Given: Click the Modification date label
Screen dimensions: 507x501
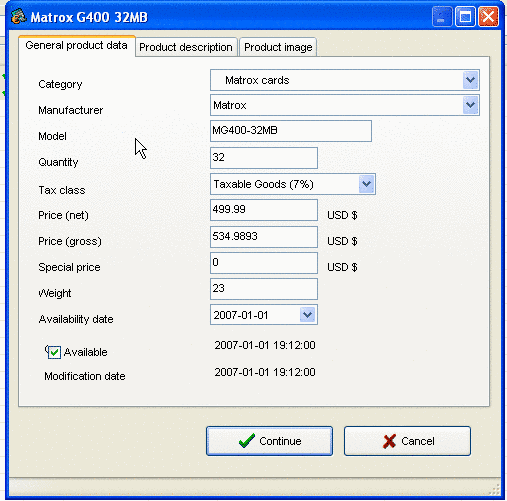Looking at the screenshot, I should click(x=85, y=376).
